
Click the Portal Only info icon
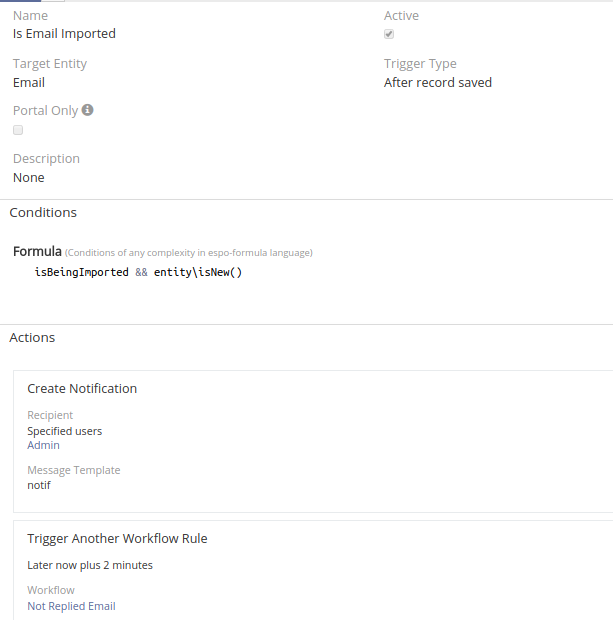point(88,110)
